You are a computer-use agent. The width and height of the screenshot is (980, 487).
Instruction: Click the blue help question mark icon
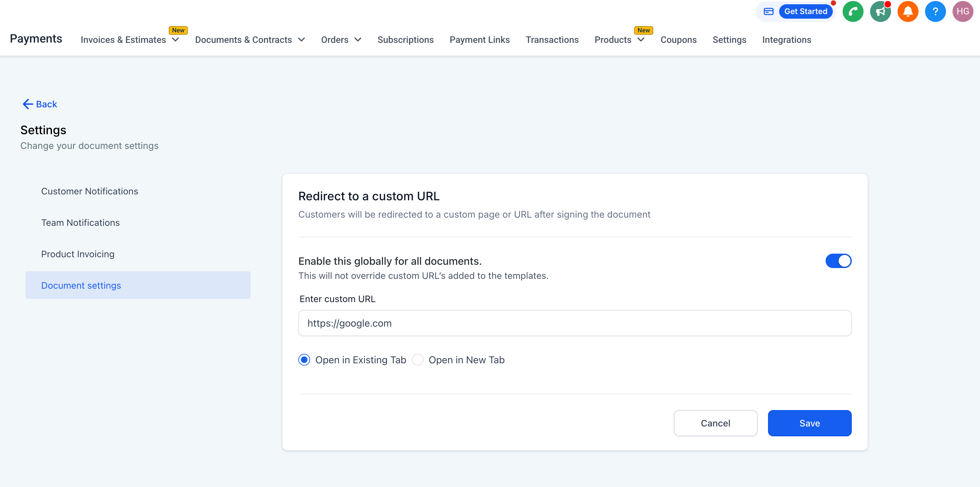click(935, 11)
